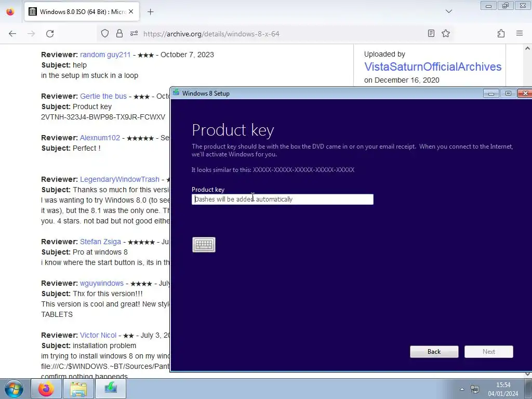Restore down the Firefox window
This screenshot has width=532, height=399.
pyautogui.click(x=506, y=5)
